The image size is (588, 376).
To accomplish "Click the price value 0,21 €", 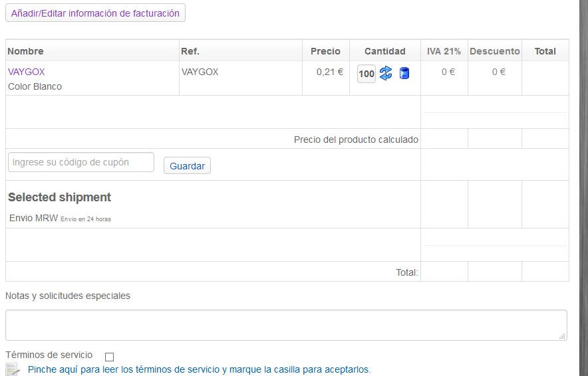I will (330, 72).
